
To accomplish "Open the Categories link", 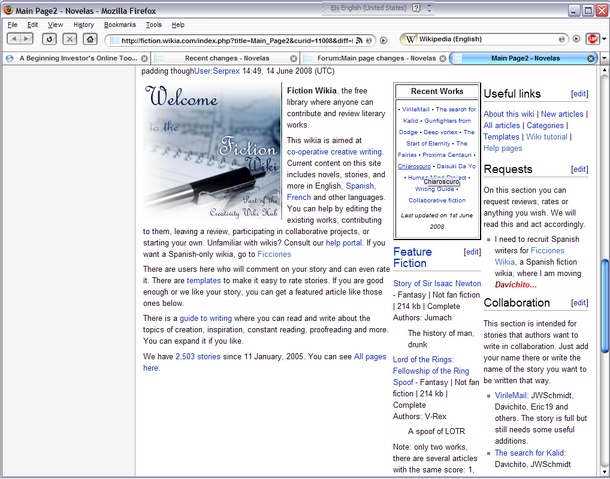I will coord(545,125).
